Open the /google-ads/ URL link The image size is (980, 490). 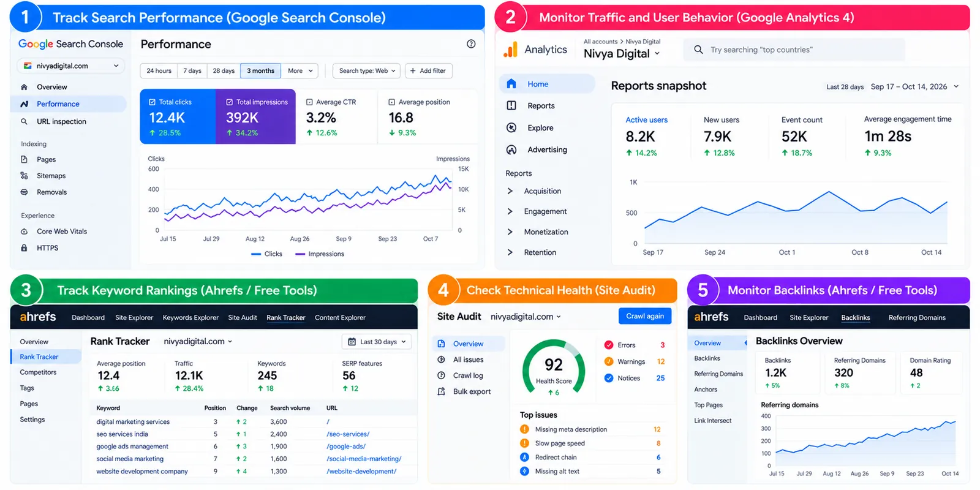click(x=346, y=447)
